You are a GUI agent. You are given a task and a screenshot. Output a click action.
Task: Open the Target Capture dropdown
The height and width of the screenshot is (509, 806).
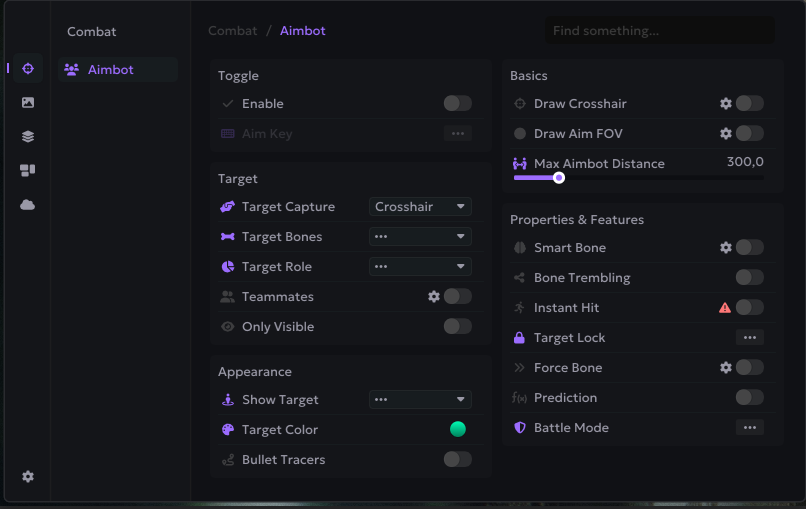tap(420, 207)
